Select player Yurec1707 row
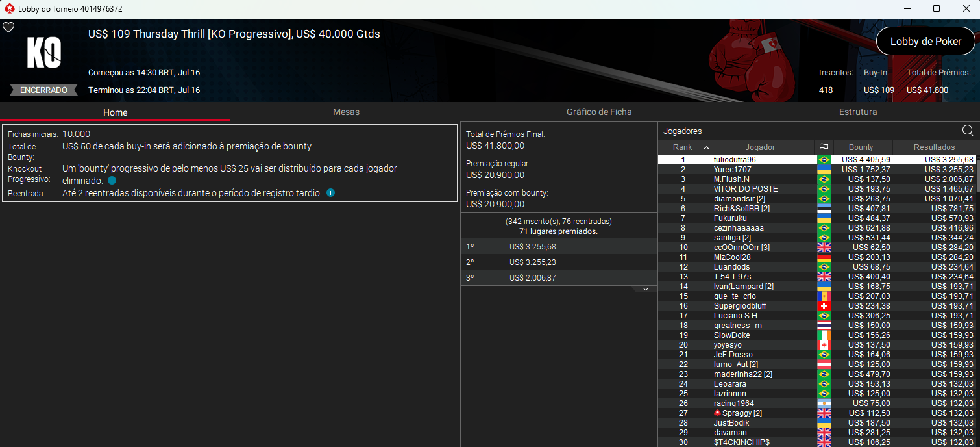This screenshot has width=980, height=447. 816,170
